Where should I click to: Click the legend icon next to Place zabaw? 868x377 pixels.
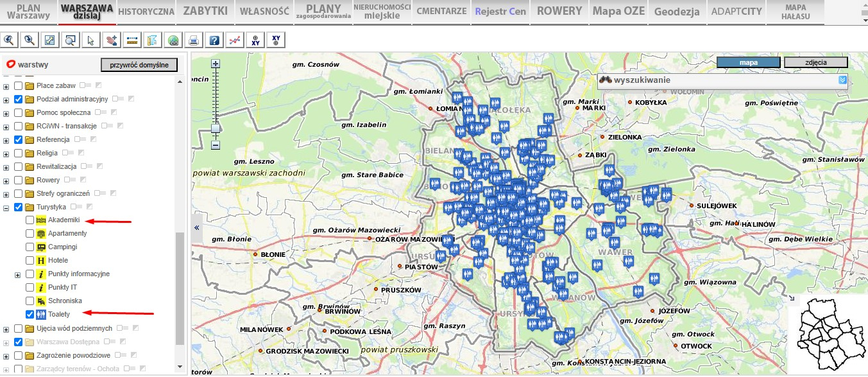[84, 85]
